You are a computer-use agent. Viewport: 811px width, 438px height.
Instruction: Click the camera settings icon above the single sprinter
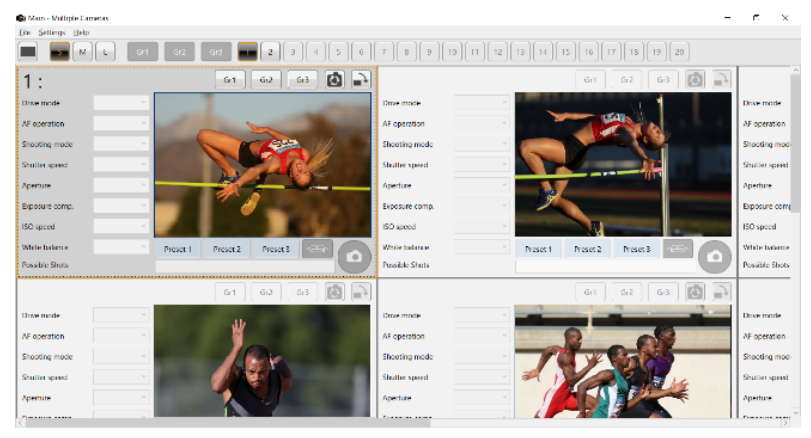(x=335, y=292)
